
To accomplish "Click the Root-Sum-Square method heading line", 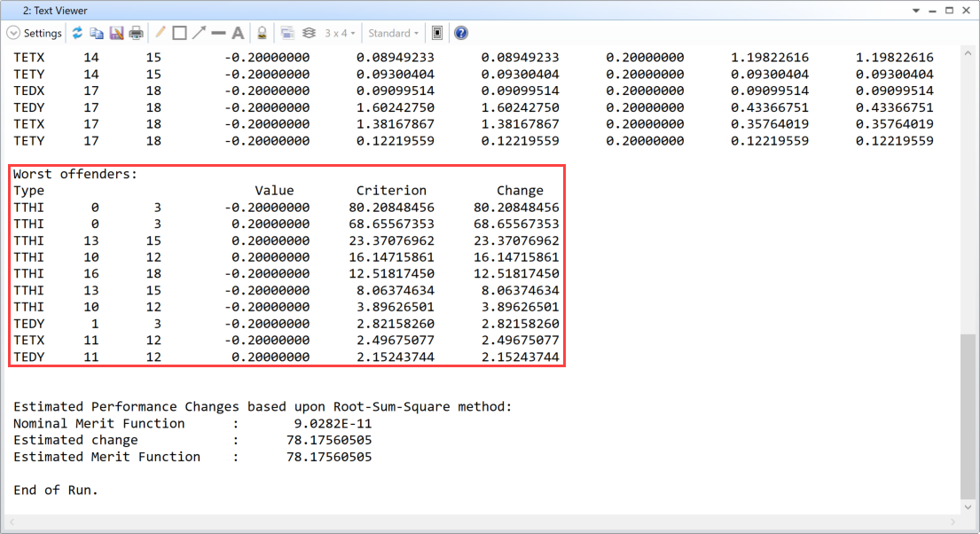I will (x=263, y=406).
